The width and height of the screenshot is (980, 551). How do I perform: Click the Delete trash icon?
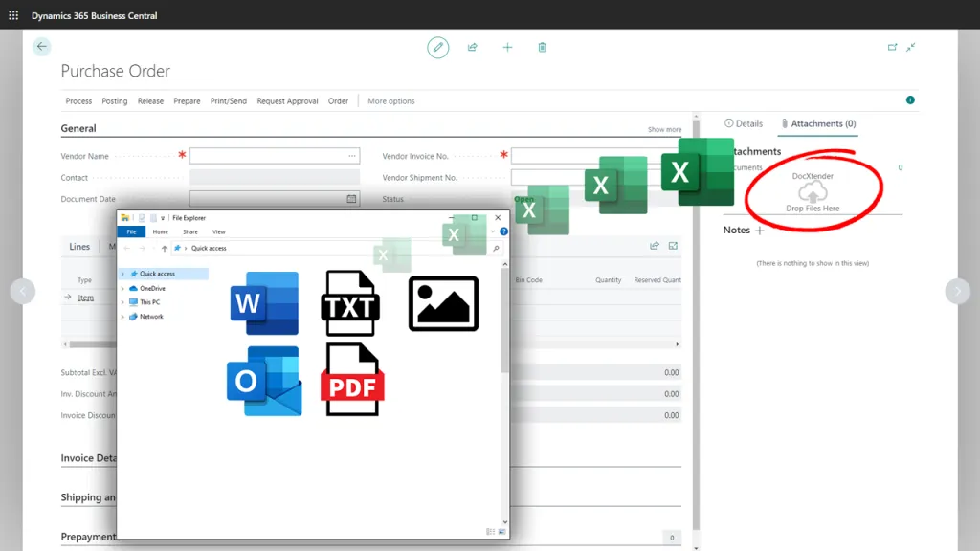coord(542,47)
